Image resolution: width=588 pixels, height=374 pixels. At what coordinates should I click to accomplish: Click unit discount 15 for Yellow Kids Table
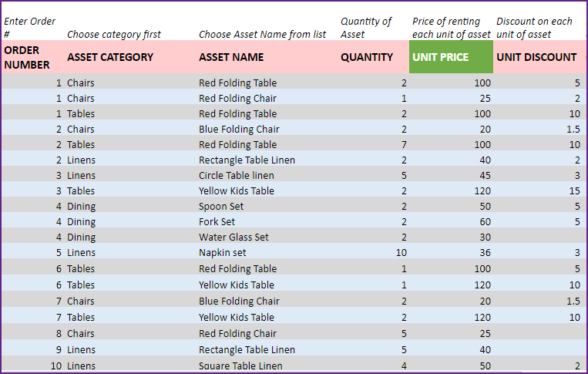[x=539, y=190]
